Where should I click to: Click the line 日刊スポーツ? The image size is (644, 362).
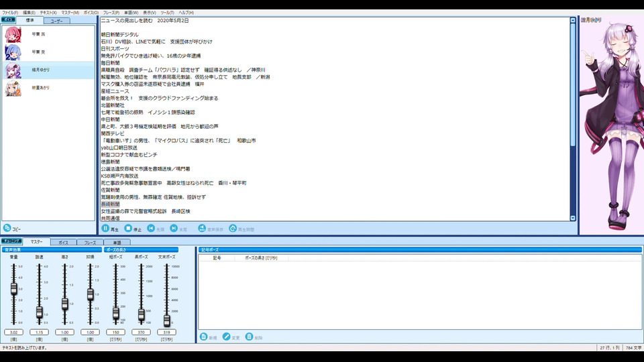pos(115,49)
